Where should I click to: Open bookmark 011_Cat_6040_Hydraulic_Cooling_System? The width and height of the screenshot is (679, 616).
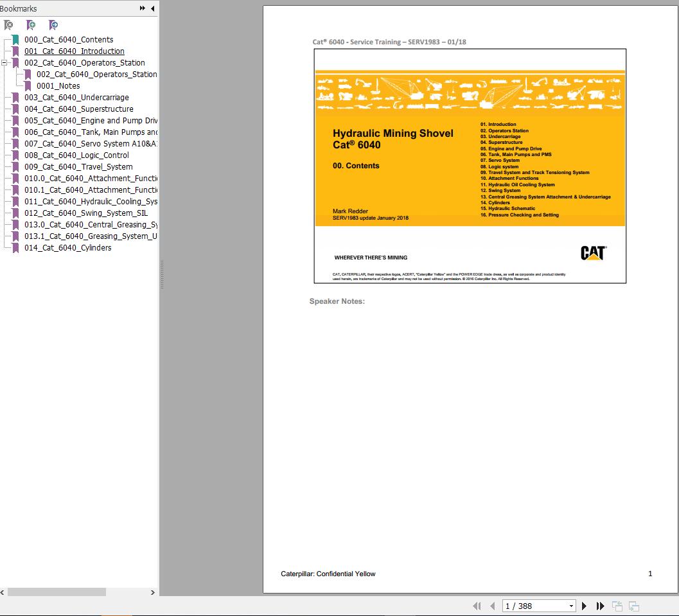point(91,201)
